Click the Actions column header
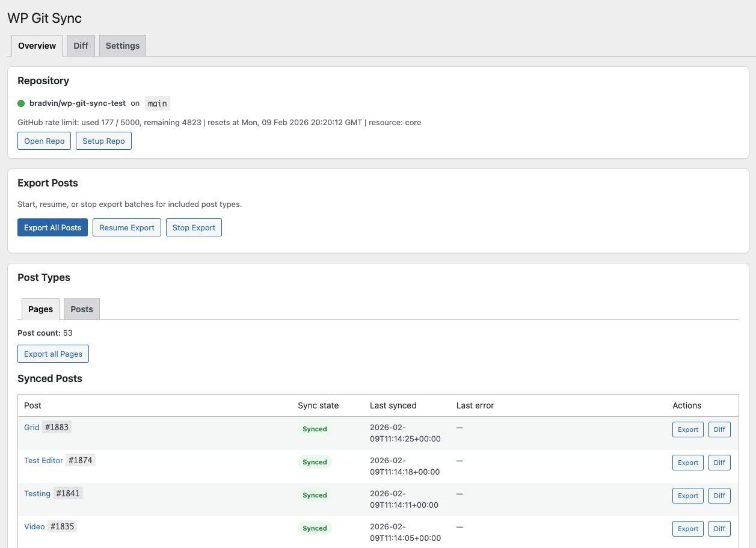The image size is (756, 548). (687, 405)
